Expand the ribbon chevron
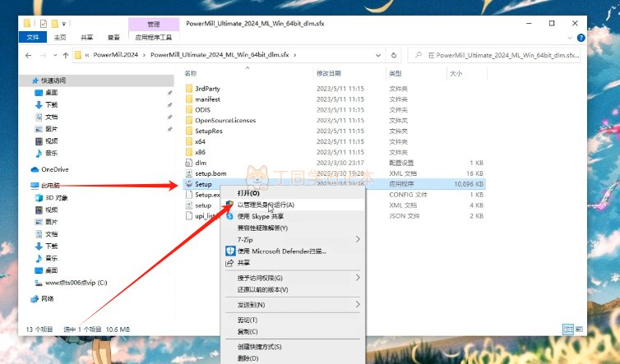620x364 pixels. point(570,38)
